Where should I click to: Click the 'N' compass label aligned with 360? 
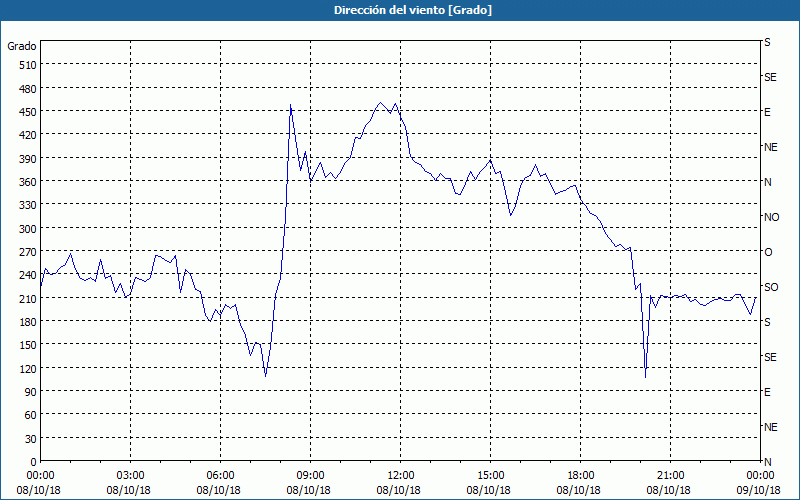767,182
